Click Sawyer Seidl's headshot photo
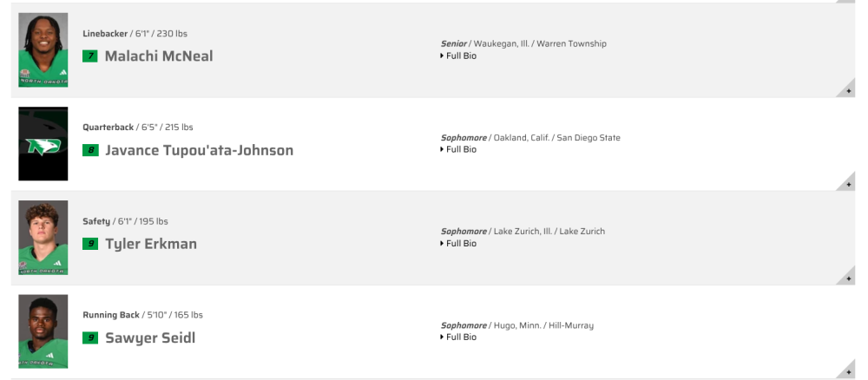The image size is (868, 380). tap(43, 331)
